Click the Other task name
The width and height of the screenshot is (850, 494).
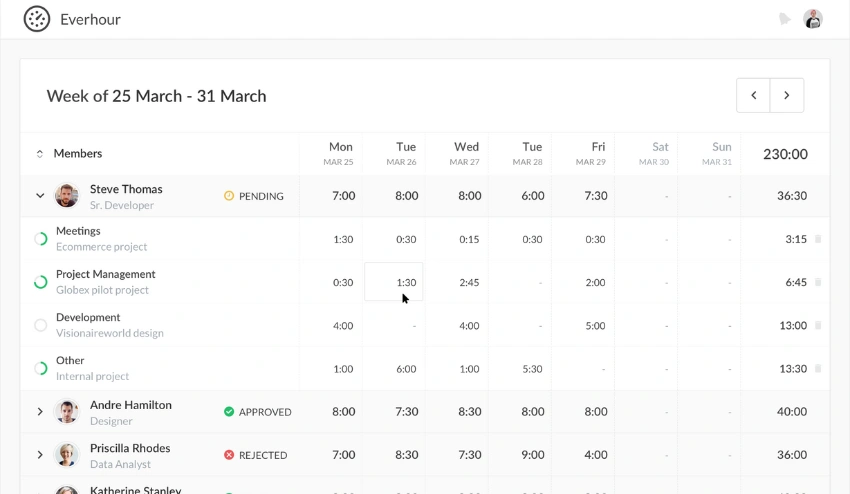click(70, 361)
